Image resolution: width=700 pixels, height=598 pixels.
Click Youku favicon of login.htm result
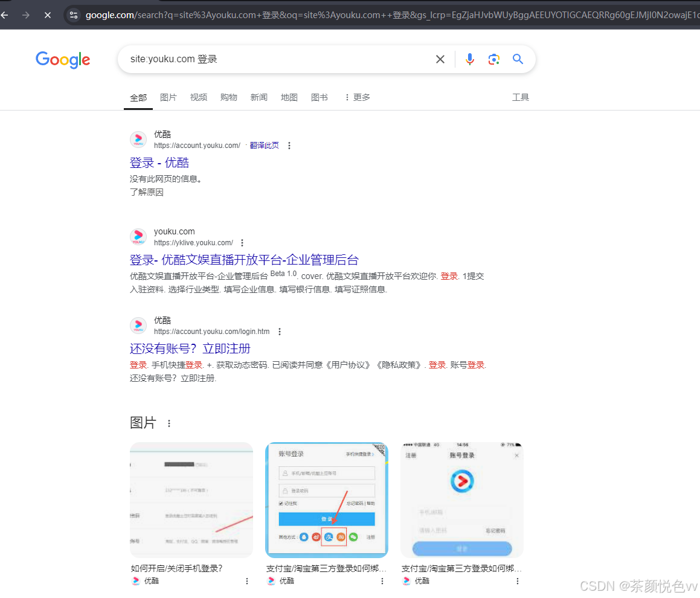click(x=138, y=326)
